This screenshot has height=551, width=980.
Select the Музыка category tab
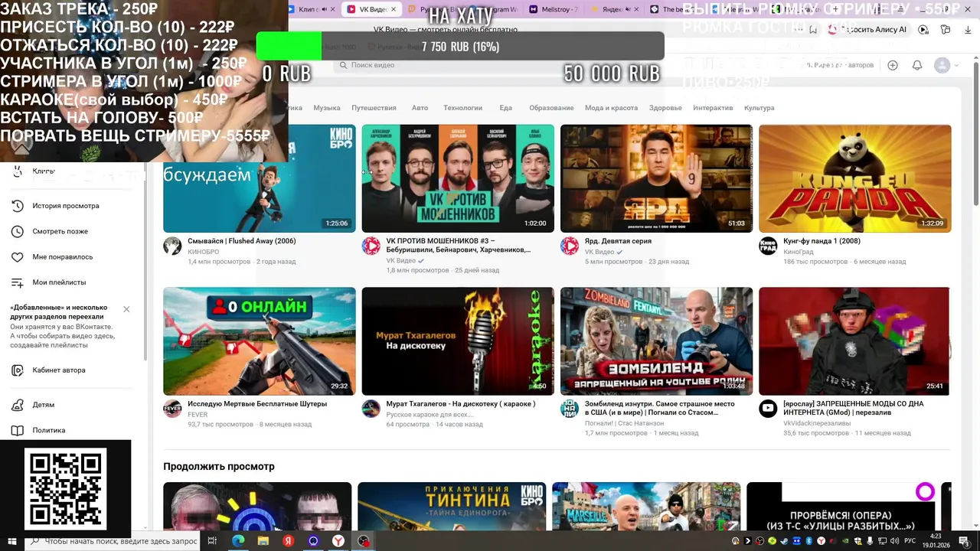(327, 108)
